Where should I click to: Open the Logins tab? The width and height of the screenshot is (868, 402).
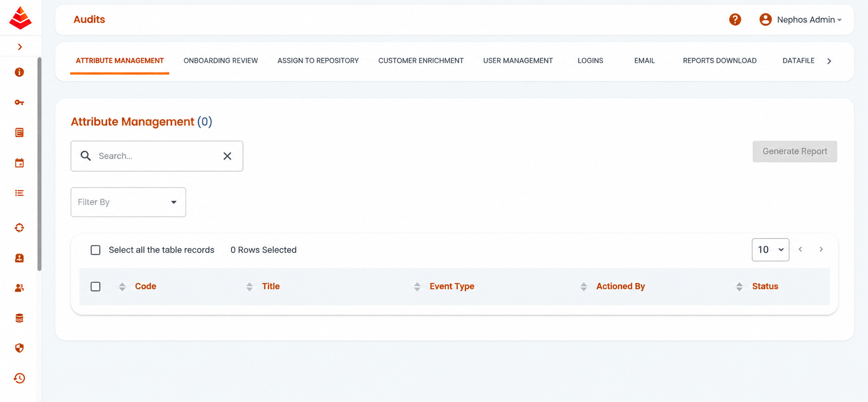pyautogui.click(x=590, y=61)
